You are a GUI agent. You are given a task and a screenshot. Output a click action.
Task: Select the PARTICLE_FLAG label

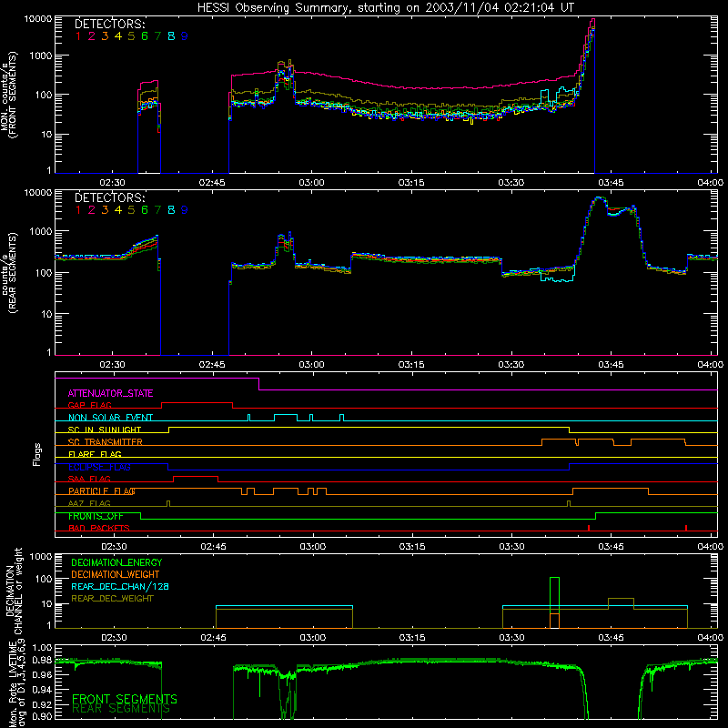pyautogui.click(x=102, y=491)
